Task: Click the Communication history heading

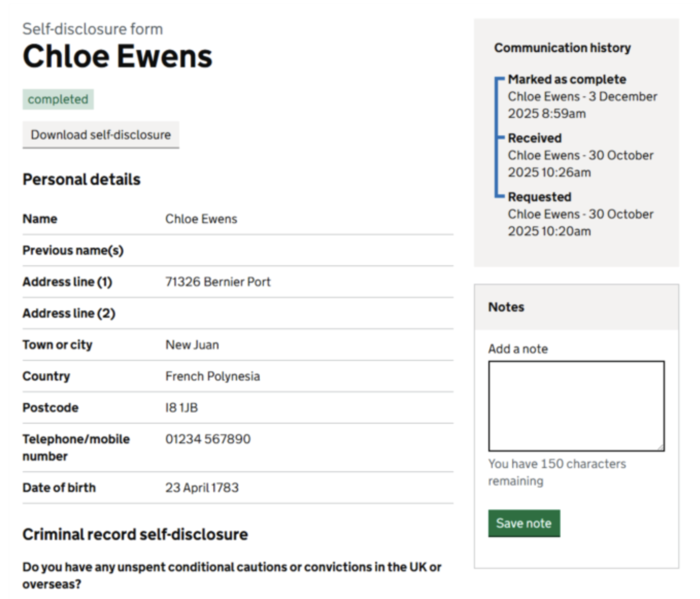Action: pyautogui.click(x=562, y=48)
